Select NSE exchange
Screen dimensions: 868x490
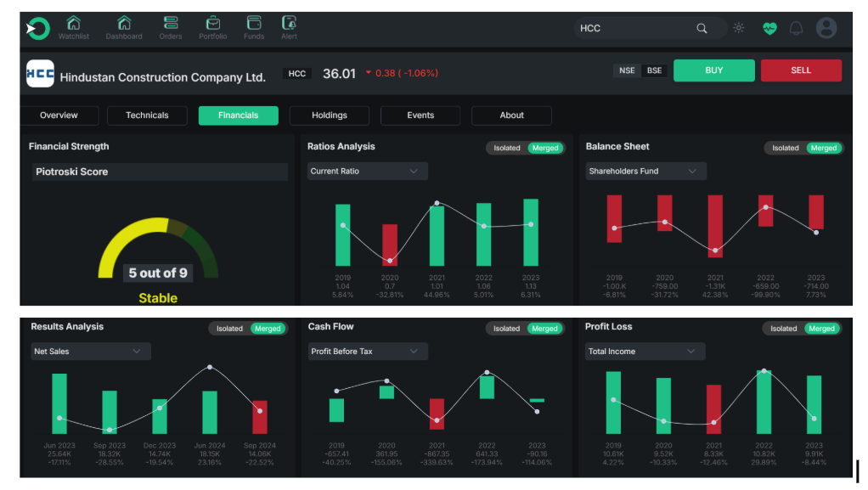(x=627, y=70)
